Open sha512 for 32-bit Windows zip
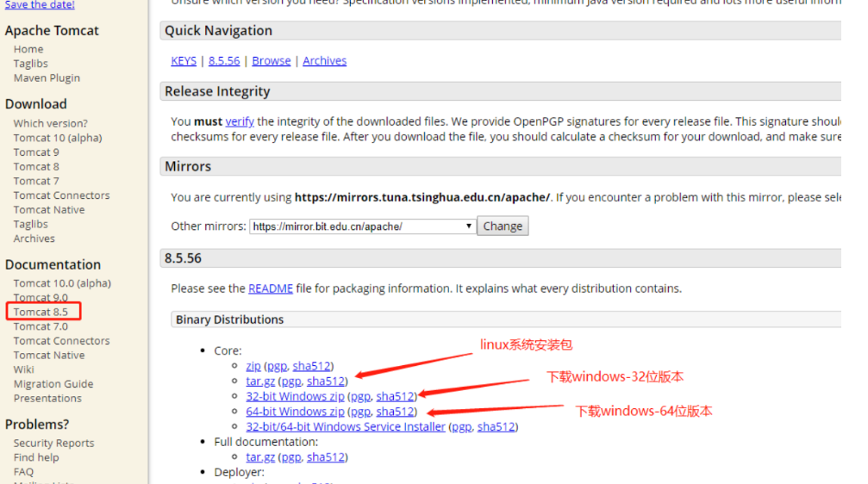Screen dimensions: 868x484 (x=396, y=397)
